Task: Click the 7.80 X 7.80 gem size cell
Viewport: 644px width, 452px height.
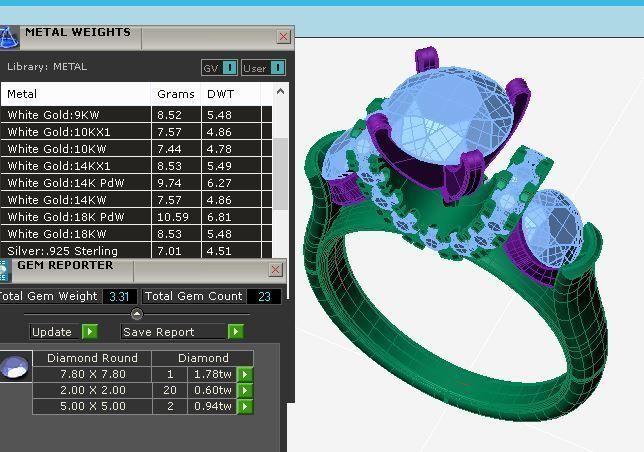Action: (92, 374)
